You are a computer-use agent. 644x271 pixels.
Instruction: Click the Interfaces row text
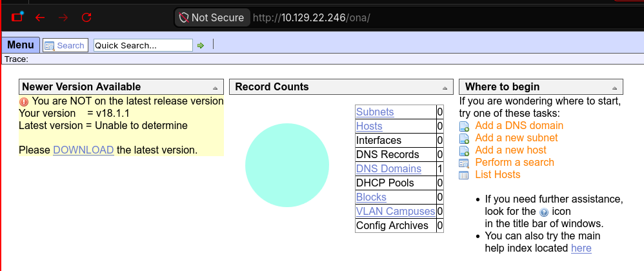coord(379,141)
